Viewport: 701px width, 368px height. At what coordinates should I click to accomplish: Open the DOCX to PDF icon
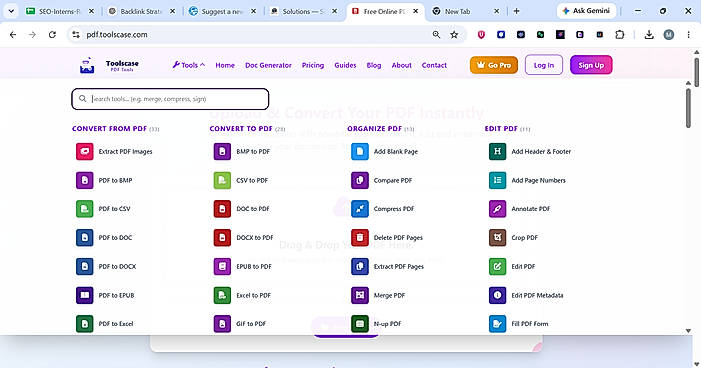[x=222, y=237]
